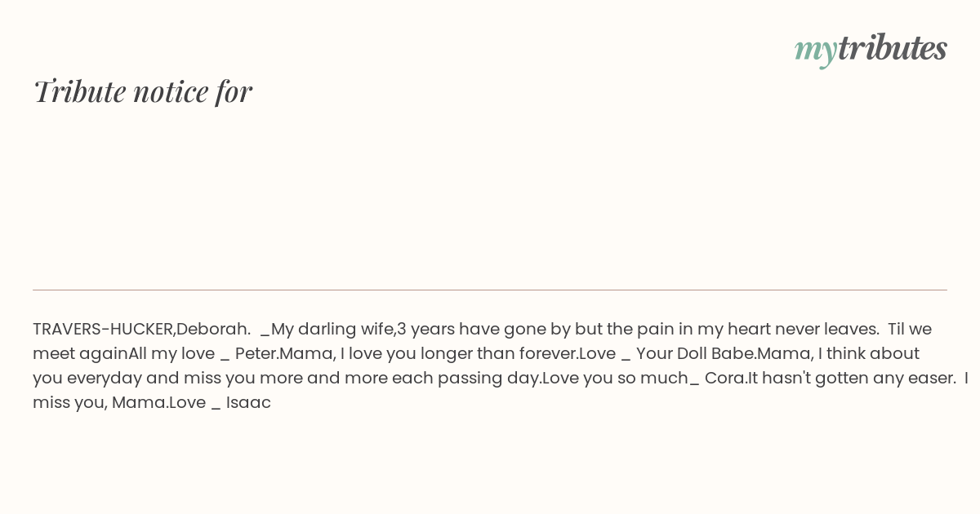Viewport: 980px width, 514px height.
Task: Click the 'tributes' word in the logo
Action: click(x=893, y=47)
